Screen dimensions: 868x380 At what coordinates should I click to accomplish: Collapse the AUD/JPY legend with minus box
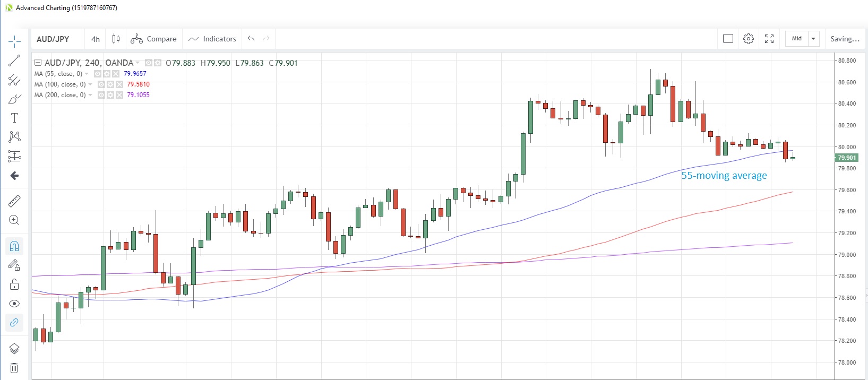(38, 63)
